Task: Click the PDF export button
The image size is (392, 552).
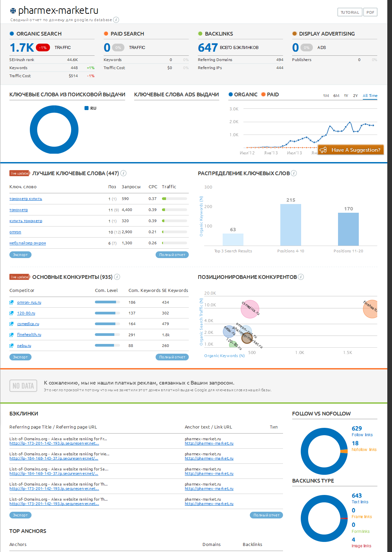Action: 370,12
